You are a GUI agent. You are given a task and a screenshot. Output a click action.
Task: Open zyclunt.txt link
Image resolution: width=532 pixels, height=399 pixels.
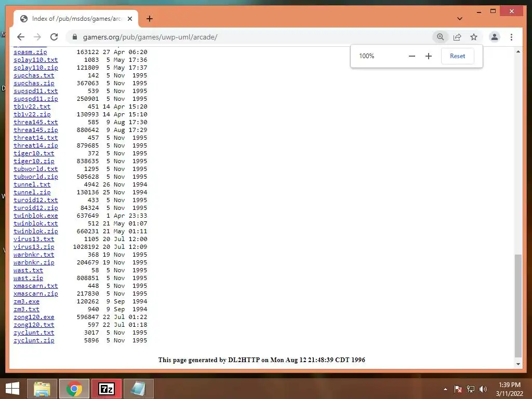(34, 333)
